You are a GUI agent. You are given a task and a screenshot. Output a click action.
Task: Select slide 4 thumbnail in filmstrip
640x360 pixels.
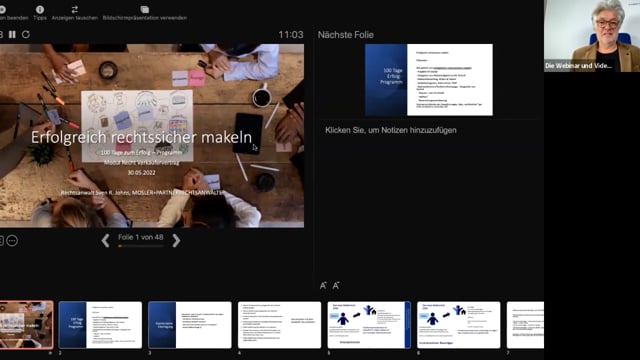[280, 325]
